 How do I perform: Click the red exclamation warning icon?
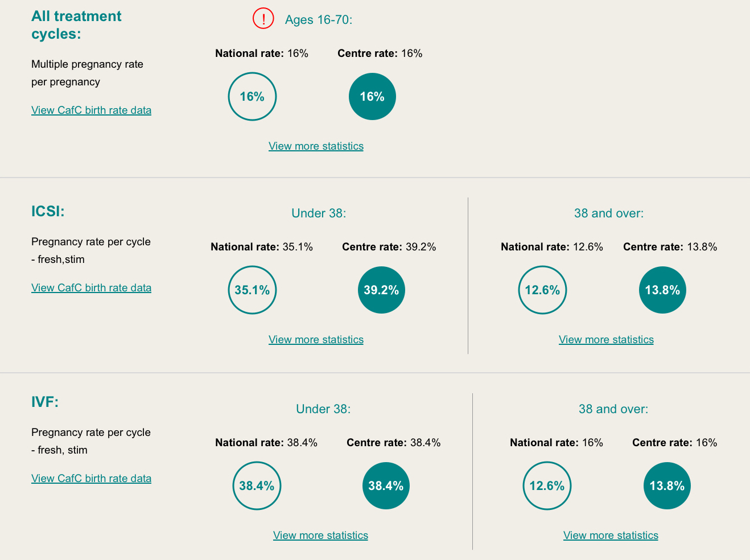pyautogui.click(x=263, y=19)
